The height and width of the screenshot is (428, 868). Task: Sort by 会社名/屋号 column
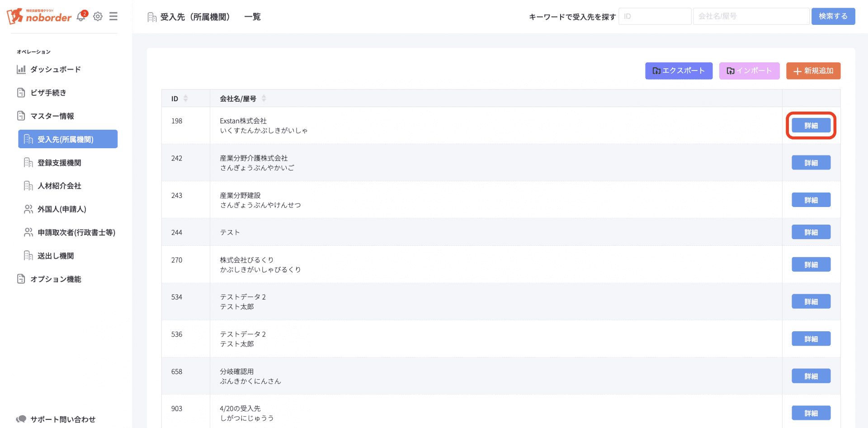(x=264, y=99)
